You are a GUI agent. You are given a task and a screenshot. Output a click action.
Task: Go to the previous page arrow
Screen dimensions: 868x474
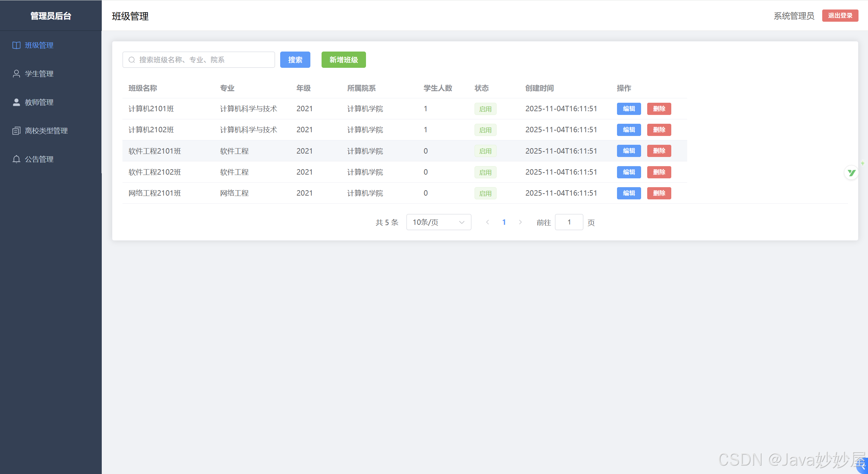click(487, 222)
